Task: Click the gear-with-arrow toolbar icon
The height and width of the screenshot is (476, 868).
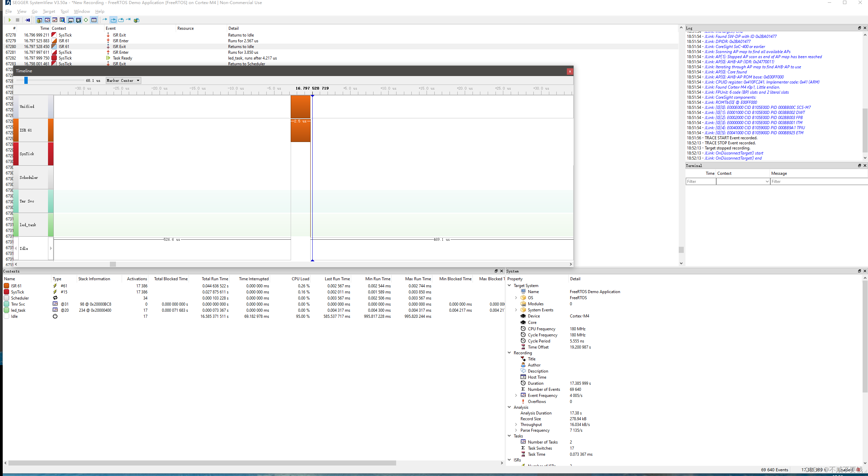Action: pyautogui.click(x=137, y=20)
